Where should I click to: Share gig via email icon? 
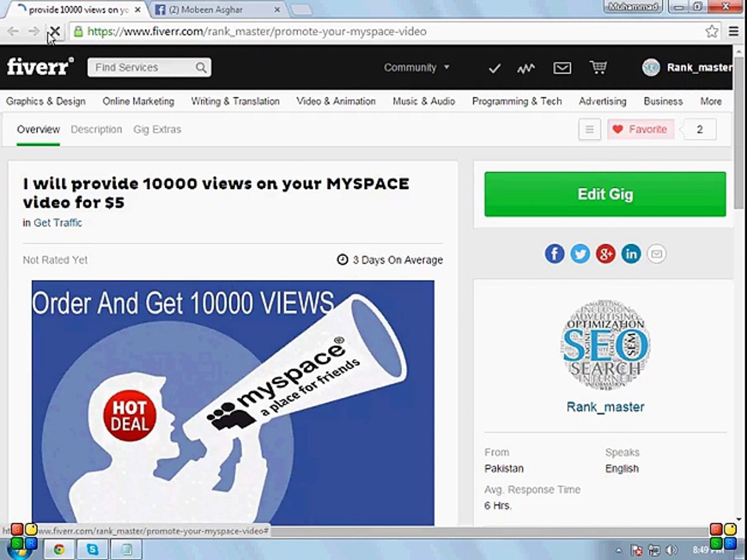(656, 254)
